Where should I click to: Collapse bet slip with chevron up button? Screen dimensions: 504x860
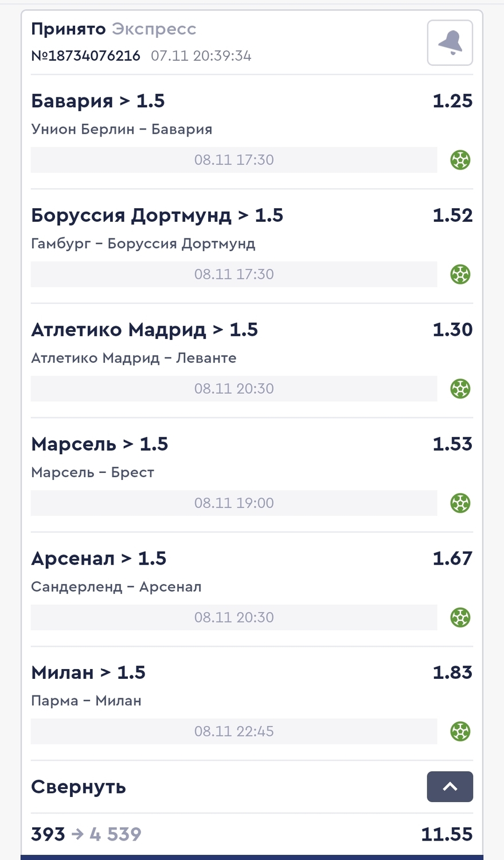(450, 787)
